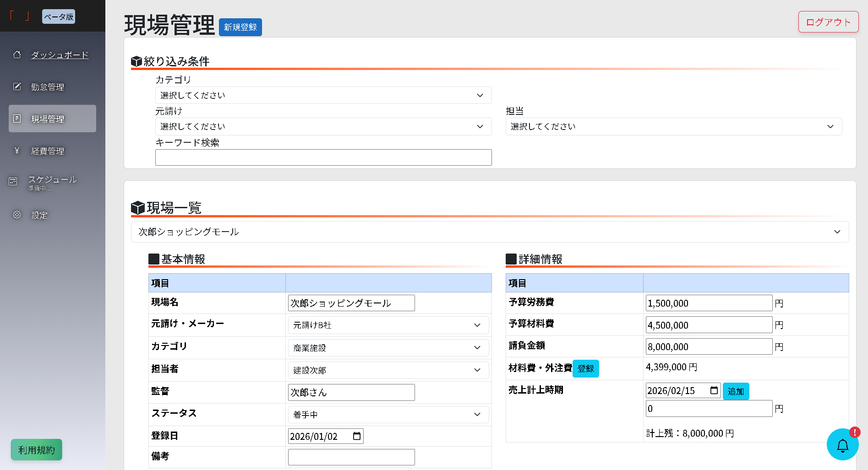This screenshot has width=868, height=470.
Task: Open the 登録日 calendar picker icon
Action: 356,436
